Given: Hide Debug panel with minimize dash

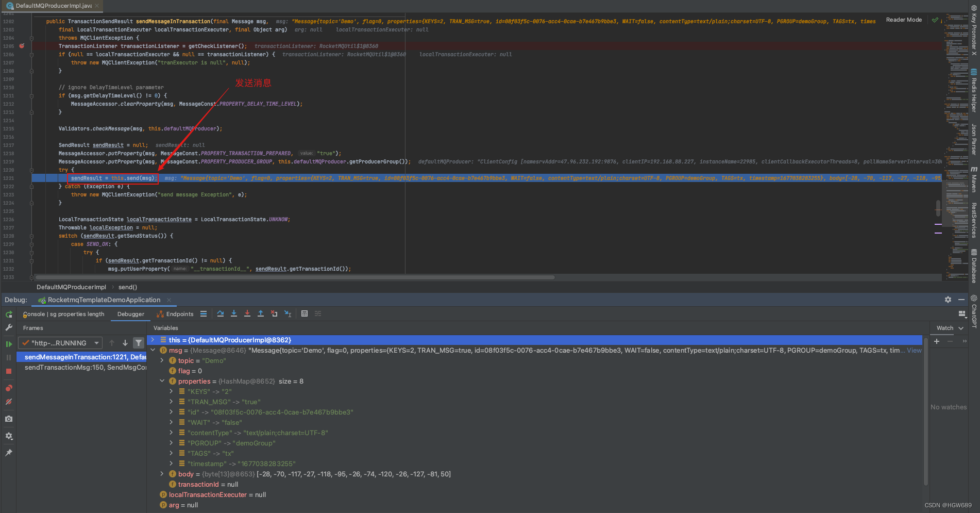Looking at the screenshot, I should coord(961,300).
